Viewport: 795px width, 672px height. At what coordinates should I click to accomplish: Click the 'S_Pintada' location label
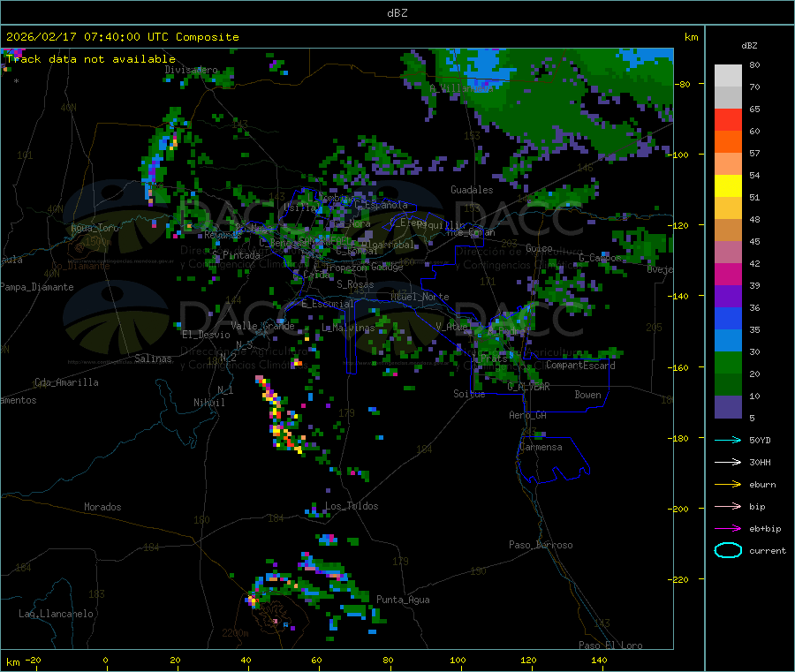tap(236, 255)
